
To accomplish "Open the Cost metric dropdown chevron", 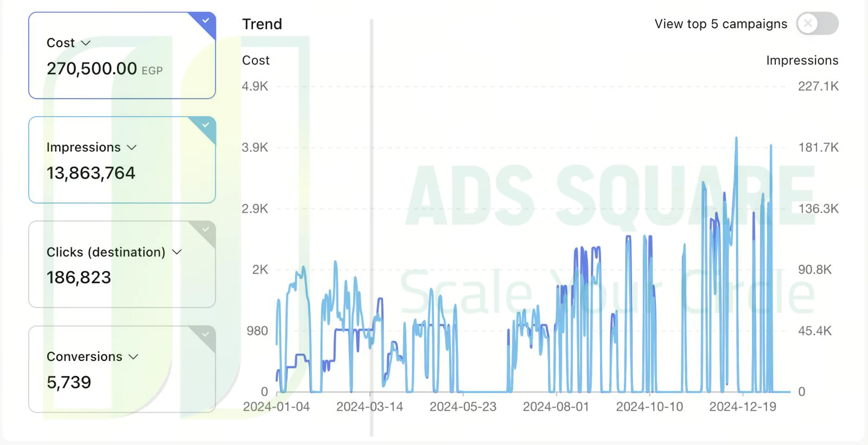I will (x=85, y=43).
